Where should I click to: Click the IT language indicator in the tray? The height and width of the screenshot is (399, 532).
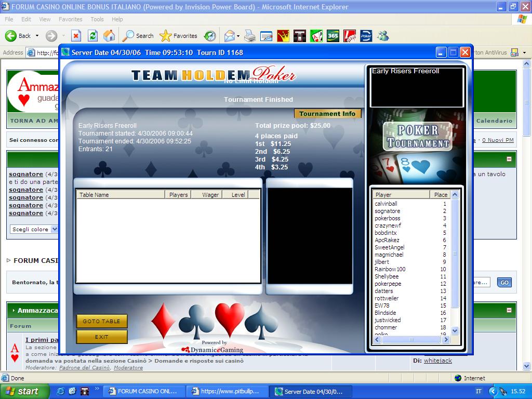[x=478, y=391]
